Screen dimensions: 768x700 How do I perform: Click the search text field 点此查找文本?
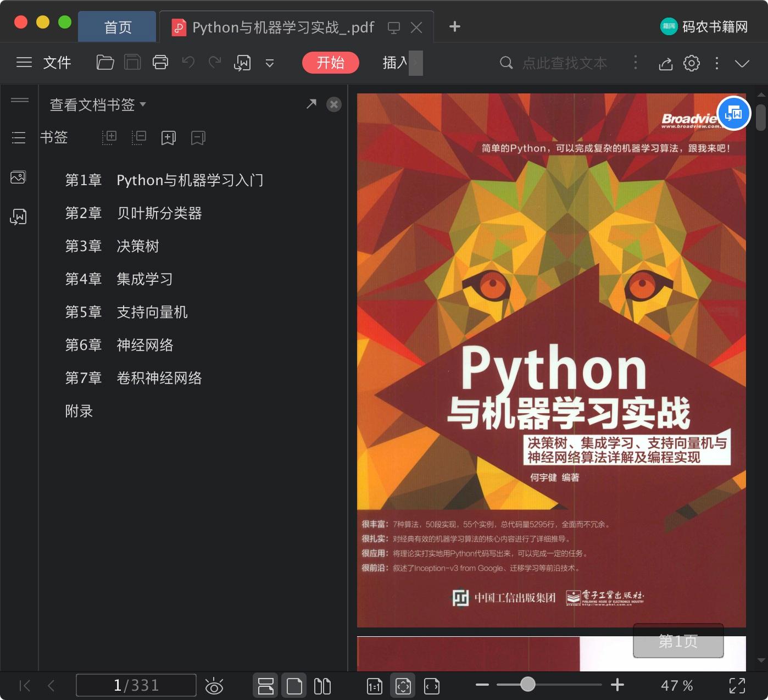[565, 63]
